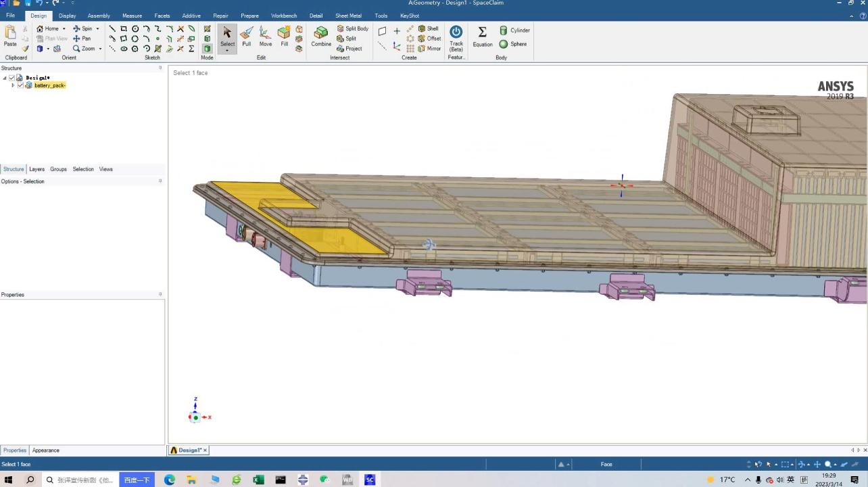The height and width of the screenshot is (487, 868).
Task: Open the Combine tool
Action: pyautogui.click(x=321, y=37)
